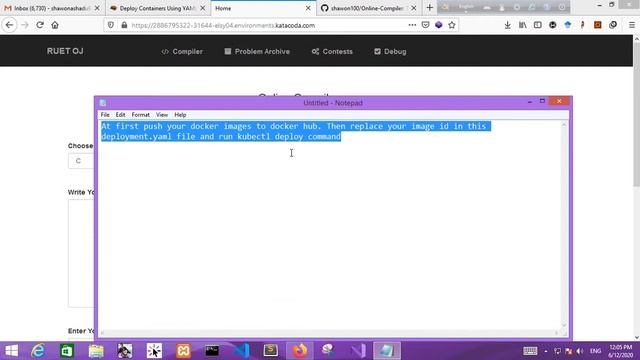Reload the page in Firefox

click(x=40, y=25)
